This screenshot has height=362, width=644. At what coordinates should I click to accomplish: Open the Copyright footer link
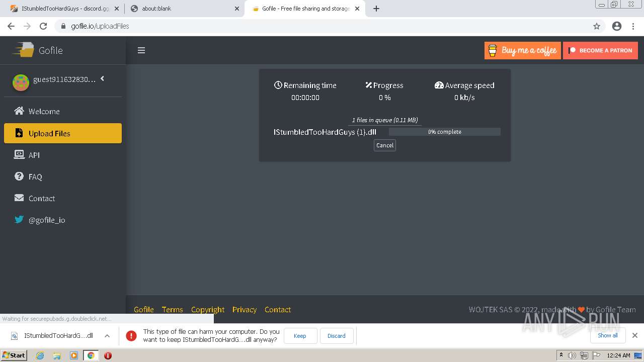coord(208,310)
